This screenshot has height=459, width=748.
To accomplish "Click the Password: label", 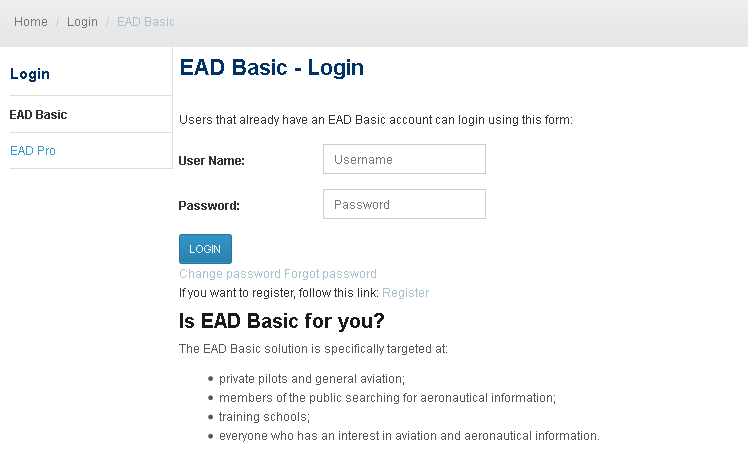I will (x=209, y=206).
